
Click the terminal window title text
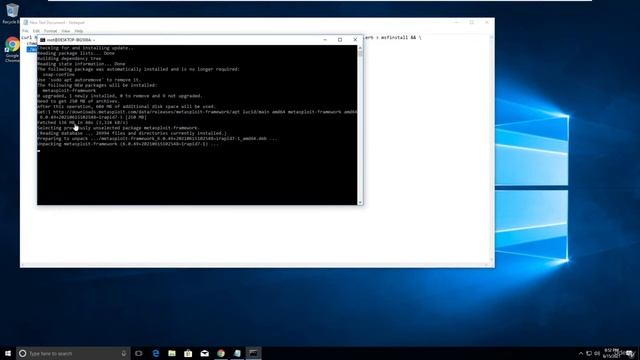point(71,40)
